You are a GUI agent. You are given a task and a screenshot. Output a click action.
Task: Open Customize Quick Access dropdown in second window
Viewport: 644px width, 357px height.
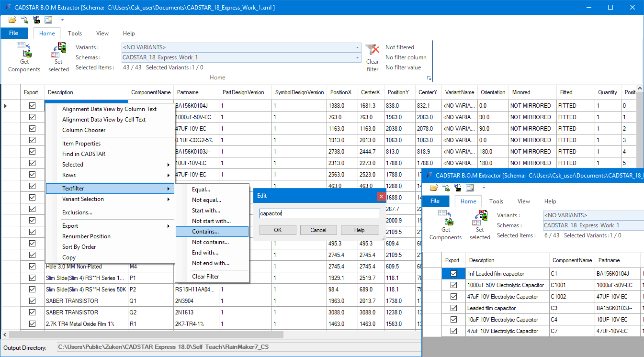[484, 188]
